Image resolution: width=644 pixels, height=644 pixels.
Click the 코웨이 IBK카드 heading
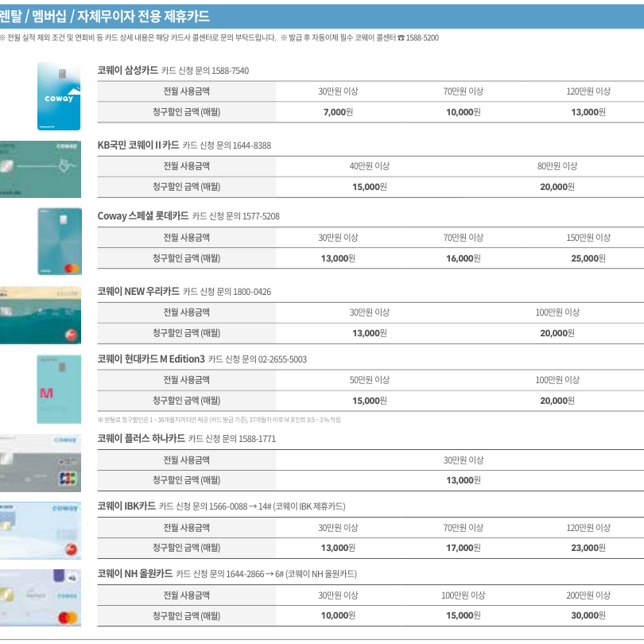[126, 506]
